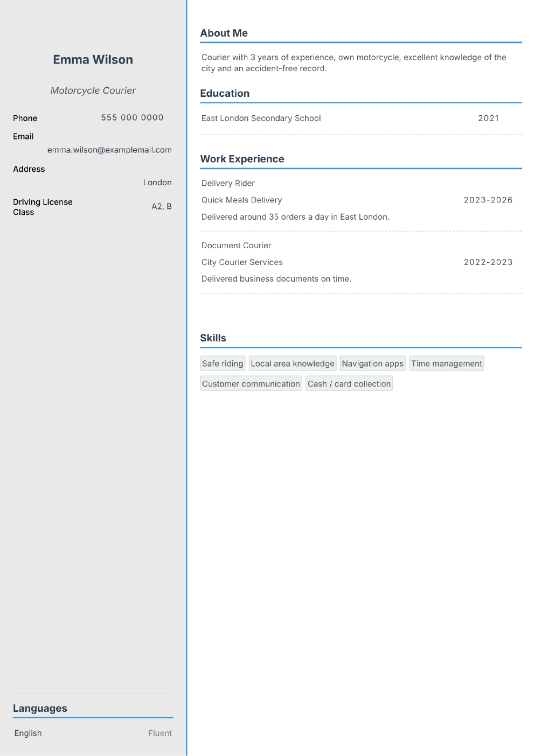Click the business documents description line
The width and height of the screenshot is (535, 756).
tap(276, 279)
